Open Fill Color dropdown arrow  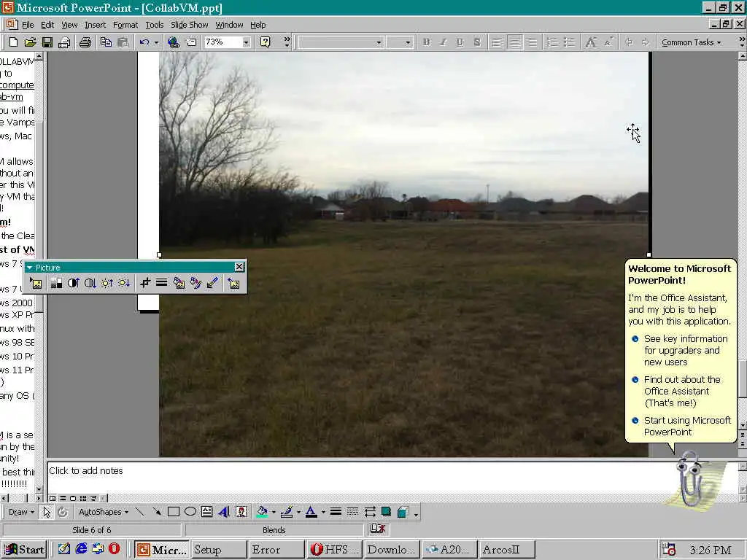274,513
